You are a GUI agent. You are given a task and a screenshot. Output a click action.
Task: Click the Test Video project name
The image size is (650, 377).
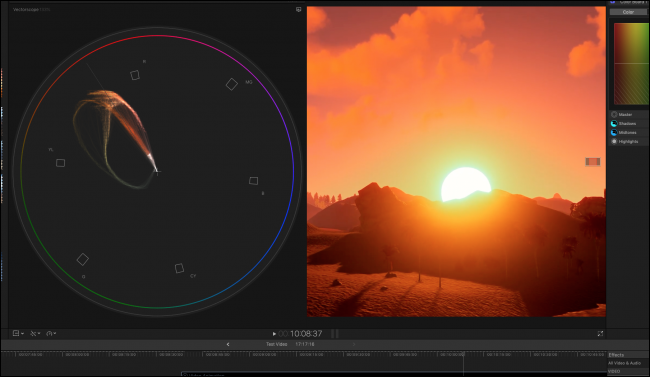[x=276, y=344]
